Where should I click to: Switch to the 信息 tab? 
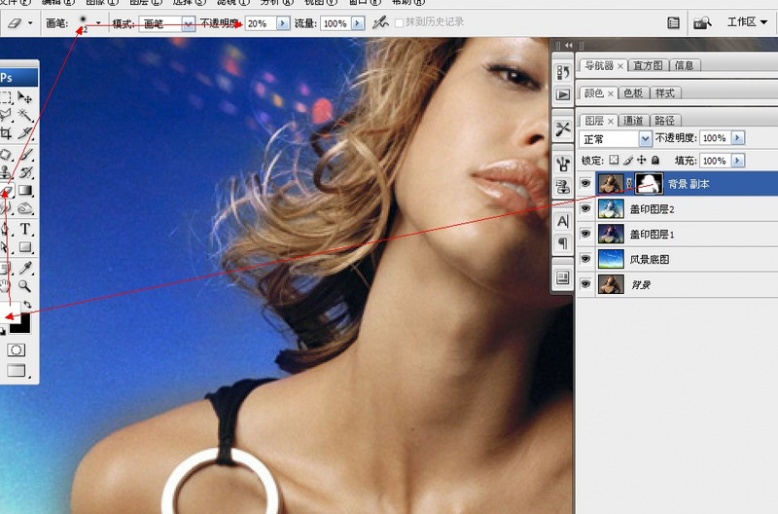[684, 65]
